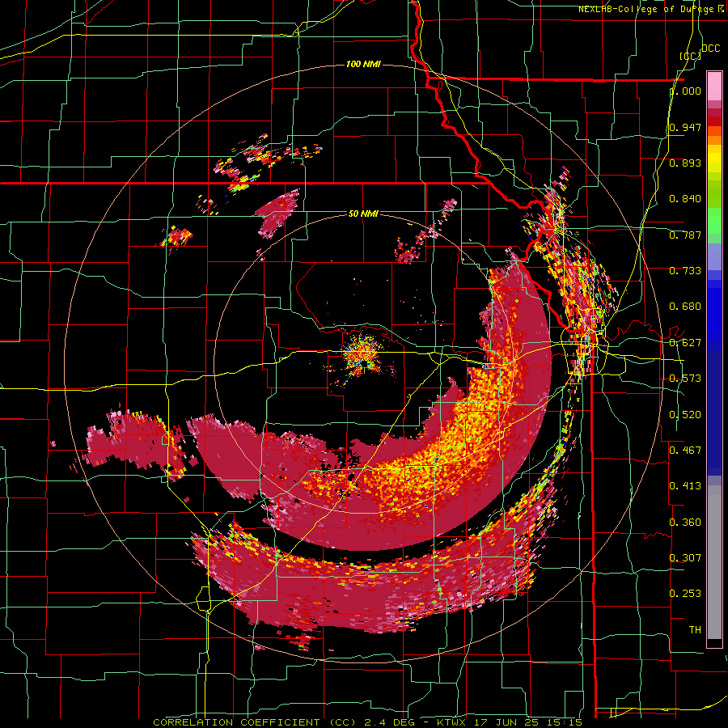Click the 0.787 scale value
Screen dimensions: 728x728
click(685, 235)
